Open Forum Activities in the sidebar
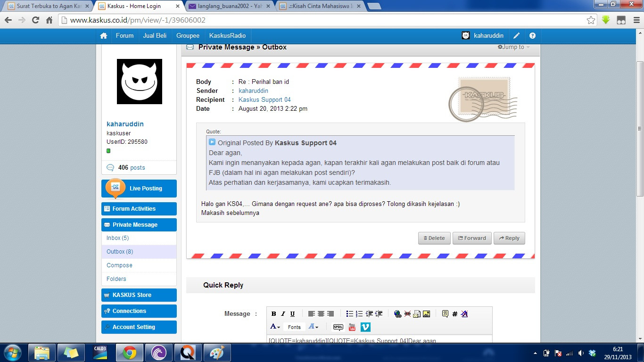The image size is (644, 362). pyautogui.click(x=139, y=209)
